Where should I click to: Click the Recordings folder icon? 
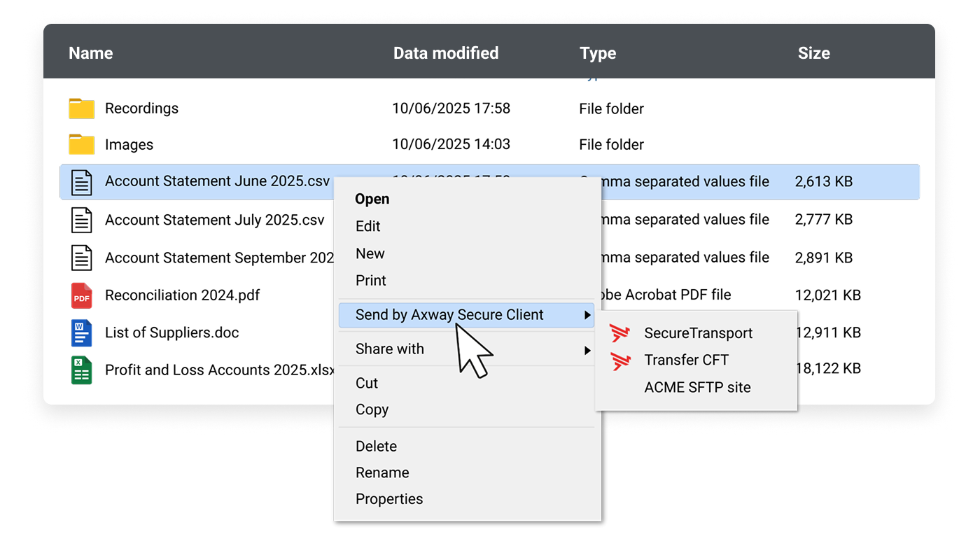click(x=82, y=108)
